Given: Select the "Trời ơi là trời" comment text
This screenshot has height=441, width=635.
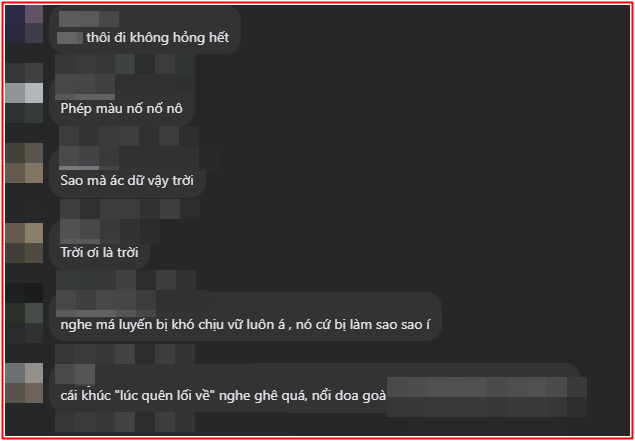Looking at the screenshot, I should coord(99,252).
